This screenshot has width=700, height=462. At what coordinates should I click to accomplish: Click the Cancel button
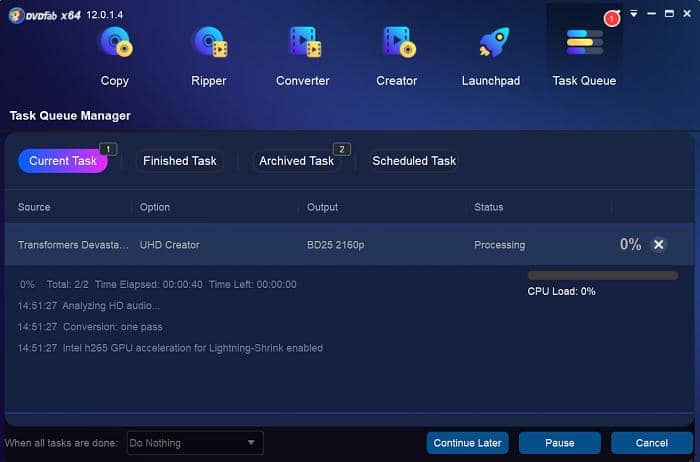(x=652, y=443)
